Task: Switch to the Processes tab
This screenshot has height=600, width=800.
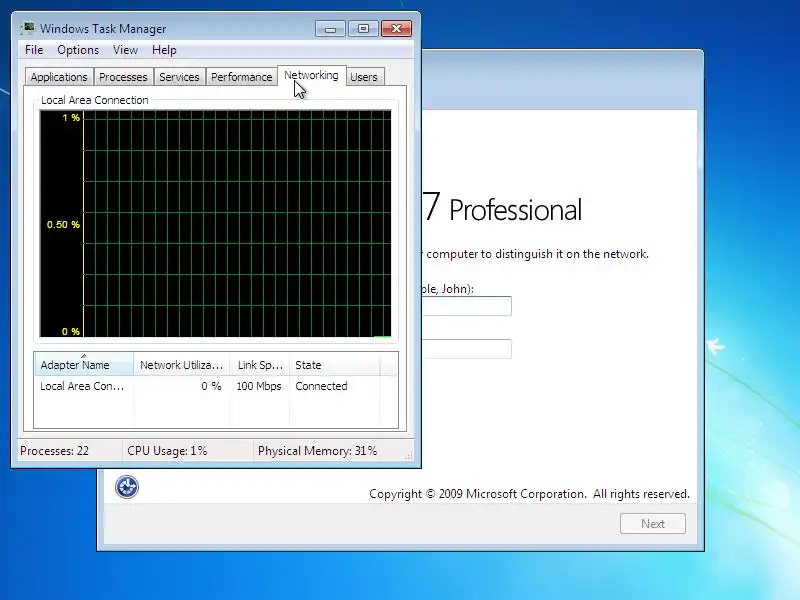Action: click(123, 77)
